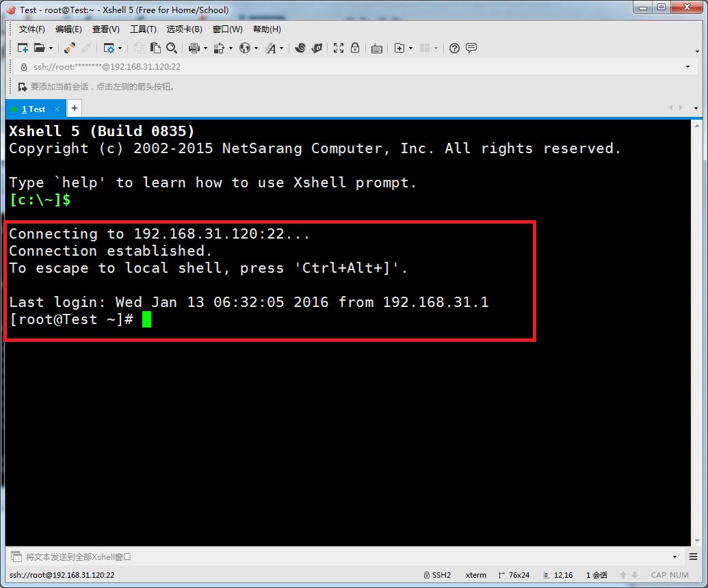The width and height of the screenshot is (708, 588).
Task: Click the compose bar hamburger menu icon
Action: 694,557
